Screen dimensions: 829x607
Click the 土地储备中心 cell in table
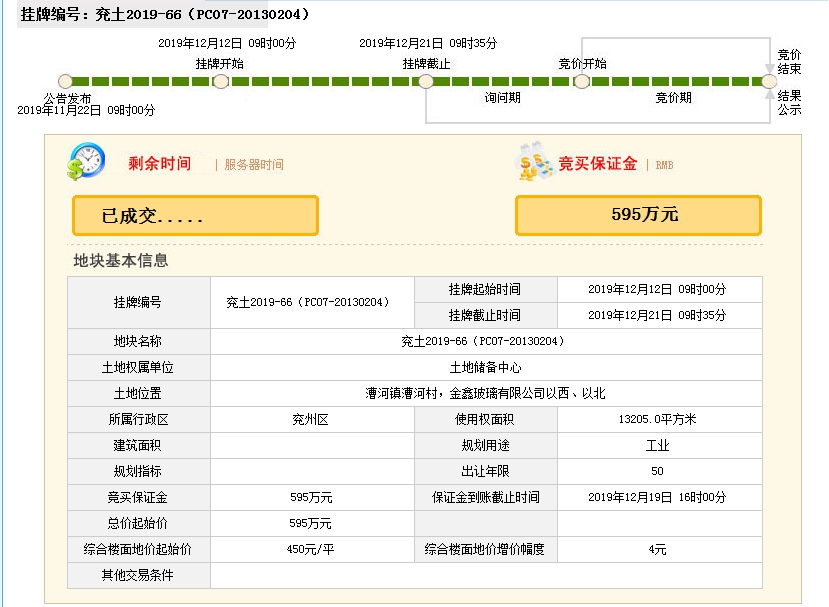tap(485, 367)
